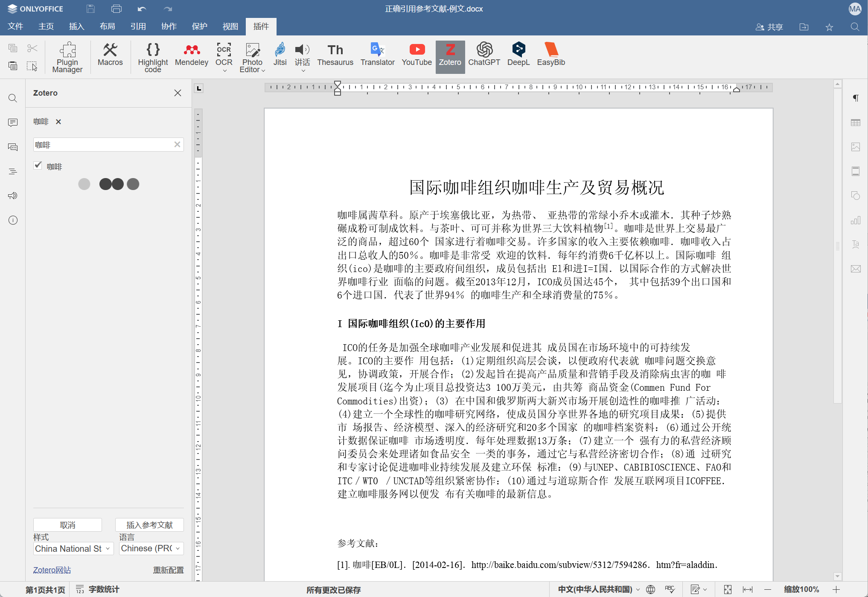Switch to the 布局 tab
Image resolution: width=868 pixels, height=597 pixels.
[107, 26]
